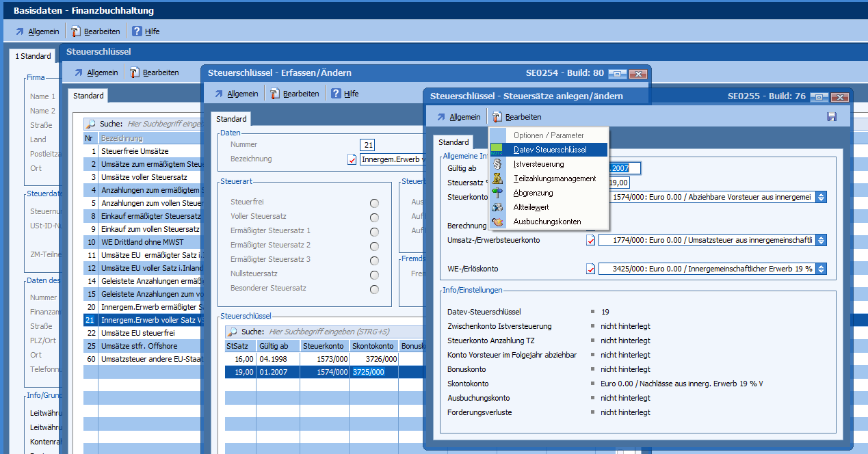Expand the Umsatzsteuerkonto 1774/000 dropdown
Screen dimensions: 868x454
(x=821, y=240)
